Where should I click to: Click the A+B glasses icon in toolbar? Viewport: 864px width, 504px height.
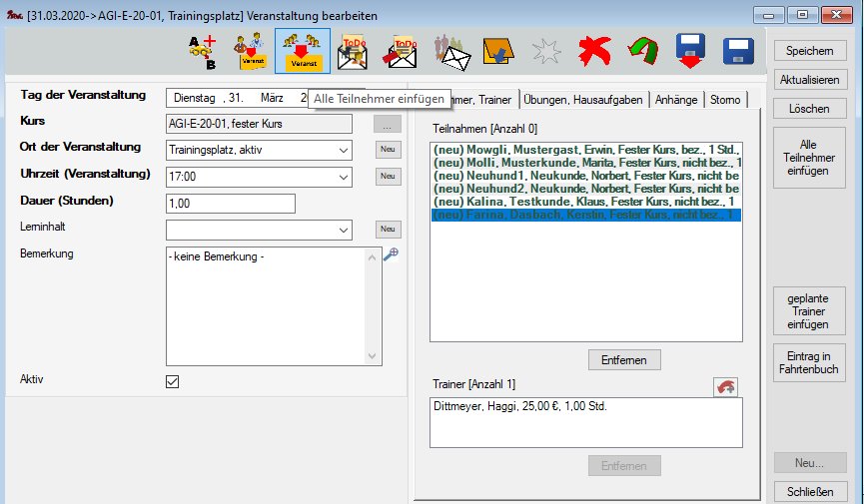point(205,51)
